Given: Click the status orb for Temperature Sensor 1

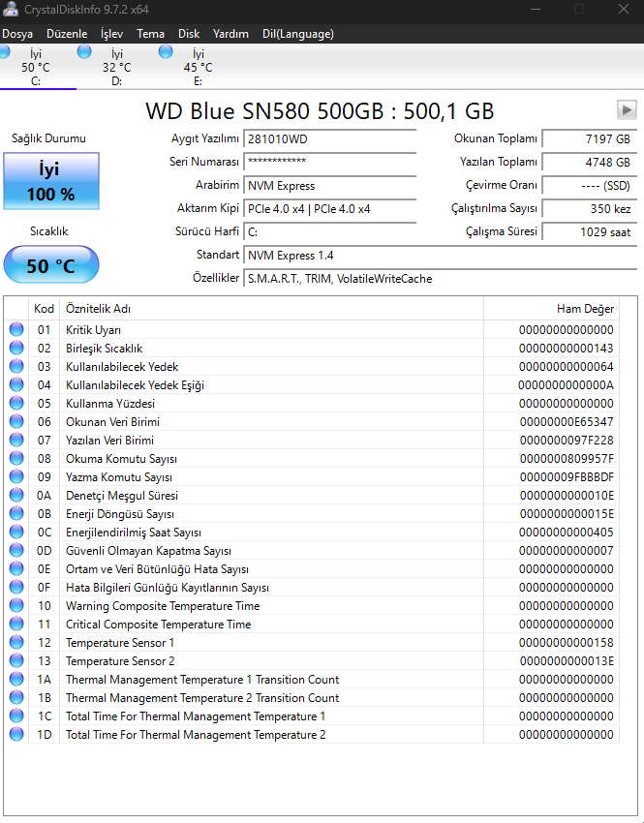Looking at the screenshot, I should (x=16, y=641).
